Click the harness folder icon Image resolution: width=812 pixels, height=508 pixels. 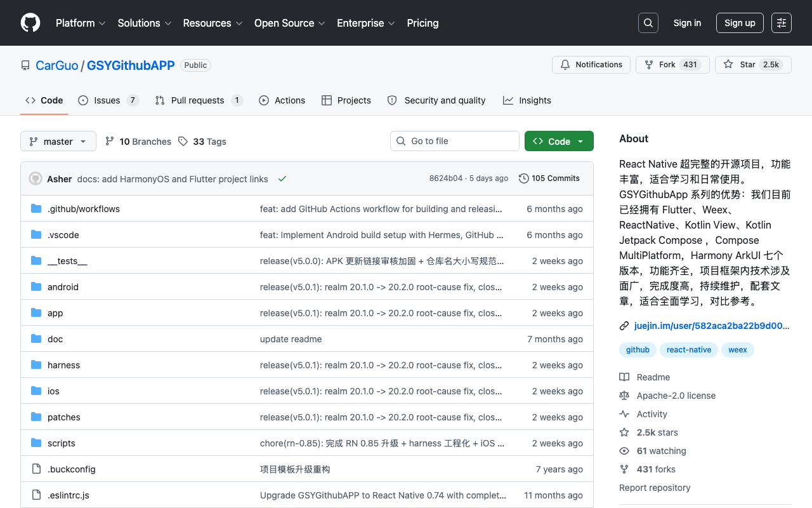click(36, 365)
